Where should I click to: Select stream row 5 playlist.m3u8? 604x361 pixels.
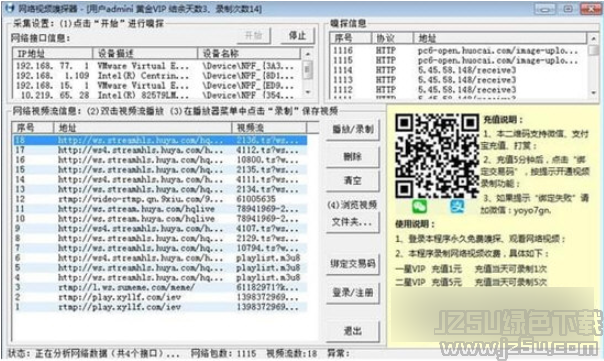[x=160, y=268]
